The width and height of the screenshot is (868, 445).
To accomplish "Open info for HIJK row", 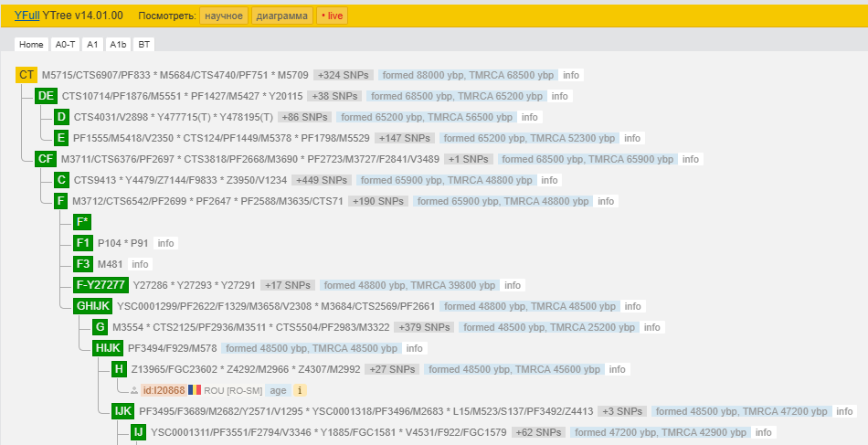I will 415,349.
